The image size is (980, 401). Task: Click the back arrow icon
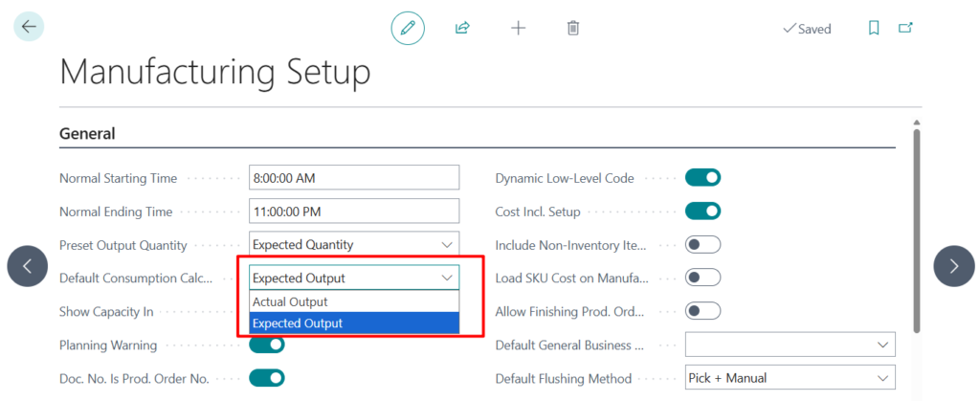coord(28,27)
